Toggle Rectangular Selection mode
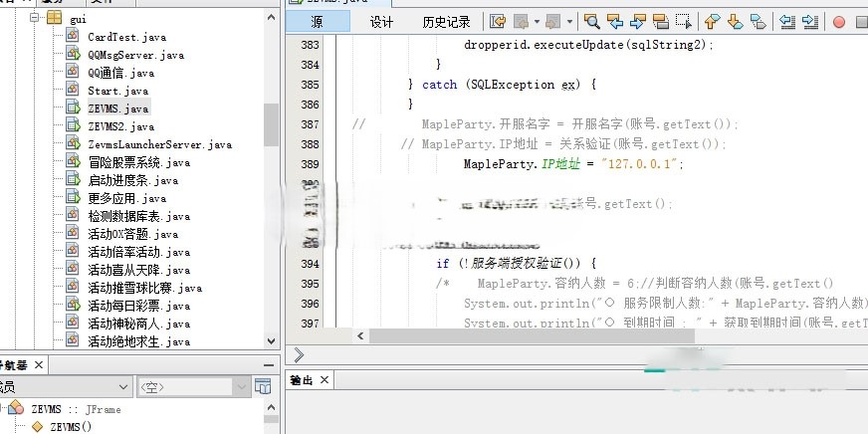The height and width of the screenshot is (434, 868). point(683,21)
